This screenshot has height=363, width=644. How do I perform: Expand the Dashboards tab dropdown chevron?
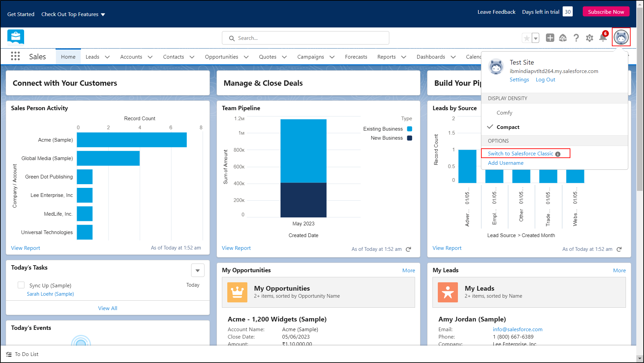pos(453,57)
